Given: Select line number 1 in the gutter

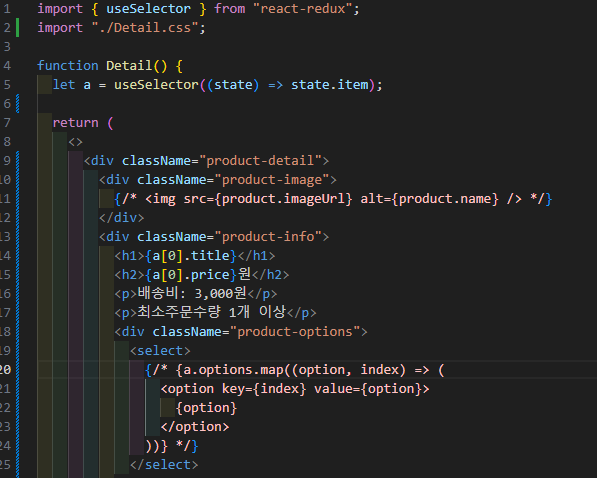Looking at the screenshot, I should 7,9.
